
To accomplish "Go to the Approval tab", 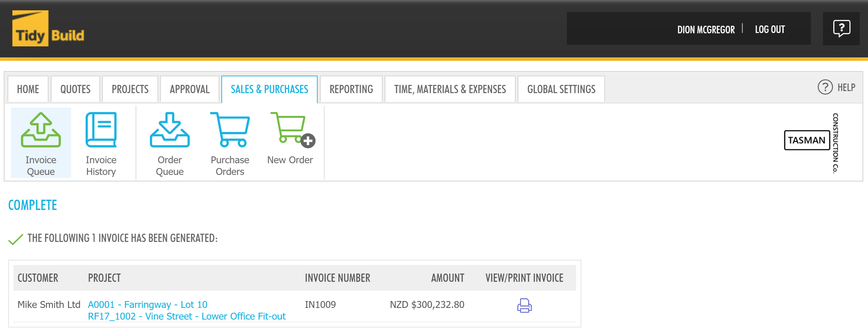I will click(x=189, y=89).
